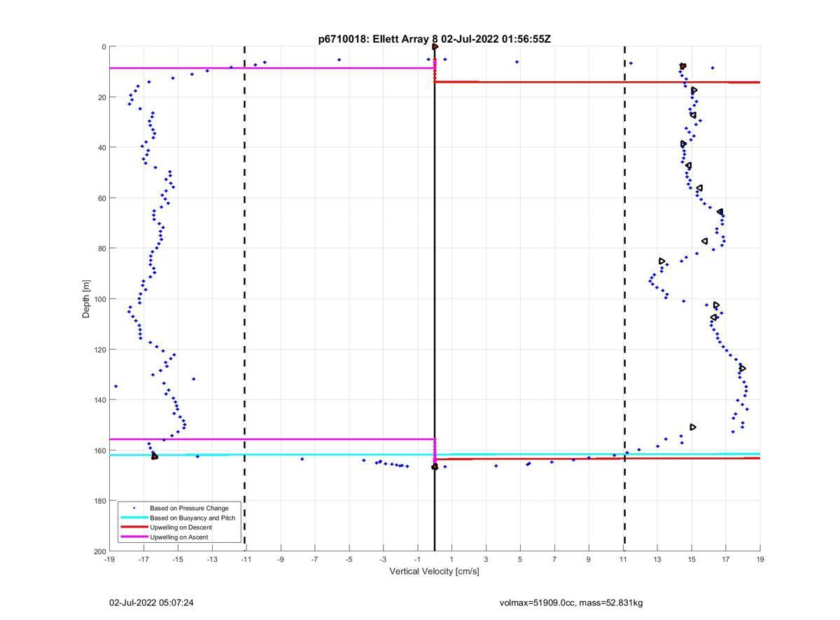Click the right dashed vertical line at 11
This screenshot has width=840, height=620.
tap(624, 298)
